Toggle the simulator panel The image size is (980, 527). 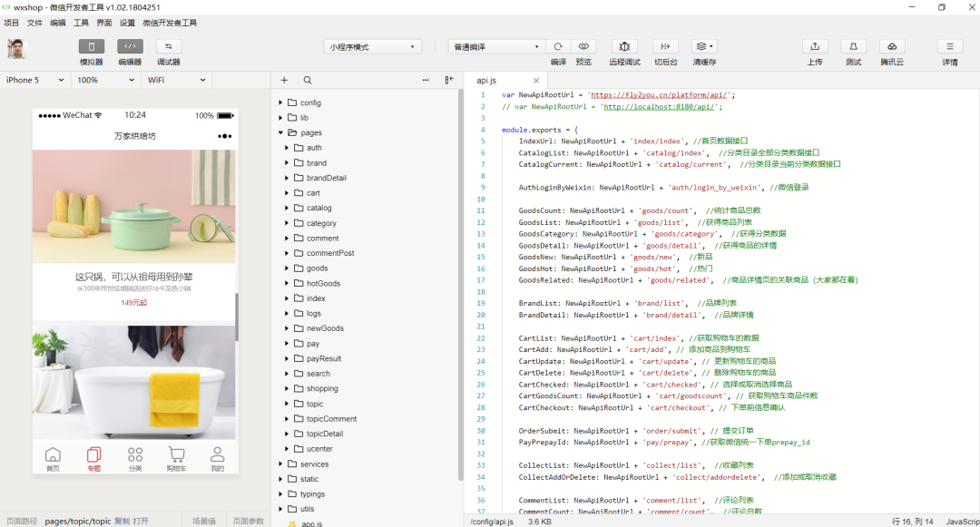92,46
